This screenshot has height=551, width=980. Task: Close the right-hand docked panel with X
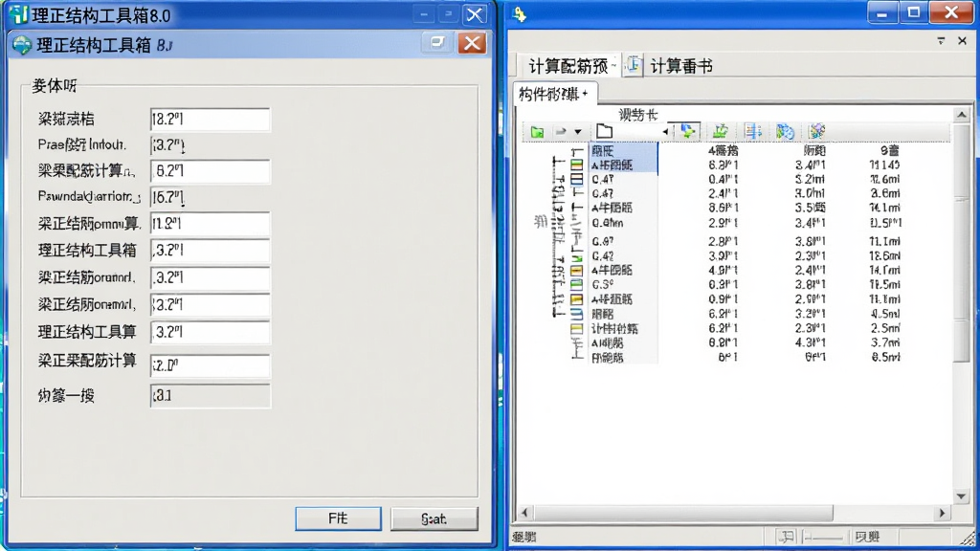pos(962,40)
